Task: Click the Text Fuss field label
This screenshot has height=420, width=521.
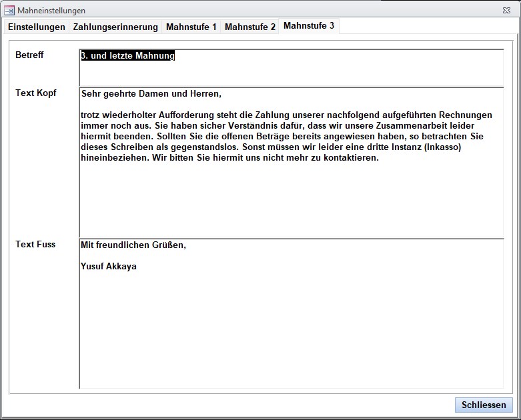Action: tap(35, 244)
